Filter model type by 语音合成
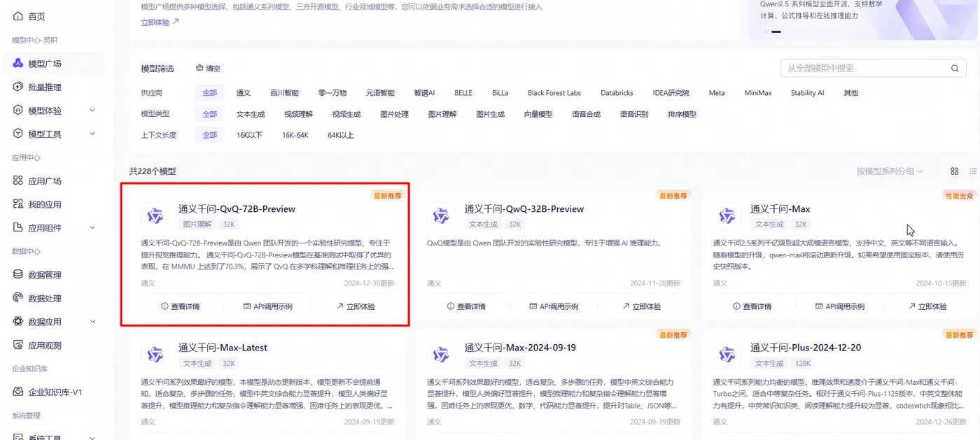The height and width of the screenshot is (440, 980). pos(586,114)
